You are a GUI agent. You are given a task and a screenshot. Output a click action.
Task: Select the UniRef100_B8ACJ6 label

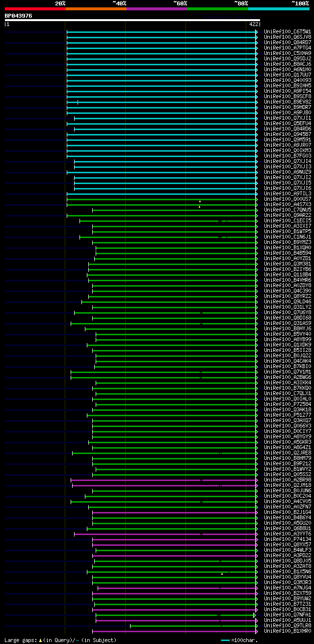[x=288, y=64]
